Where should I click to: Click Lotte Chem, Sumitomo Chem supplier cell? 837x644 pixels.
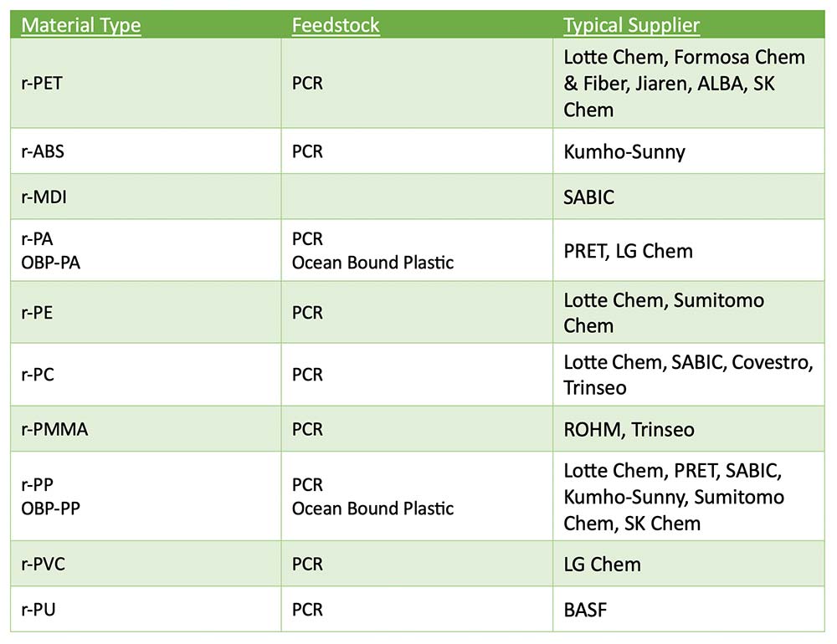(x=689, y=312)
